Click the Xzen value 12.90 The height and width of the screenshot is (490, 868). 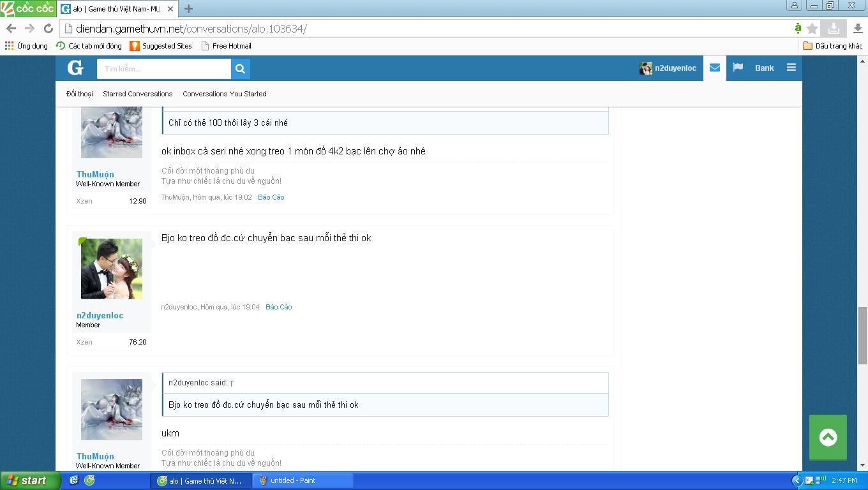[x=138, y=201]
